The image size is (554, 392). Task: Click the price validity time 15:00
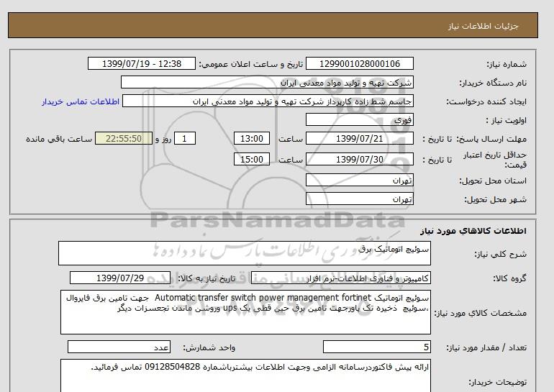pyautogui.click(x=252, y=159)
